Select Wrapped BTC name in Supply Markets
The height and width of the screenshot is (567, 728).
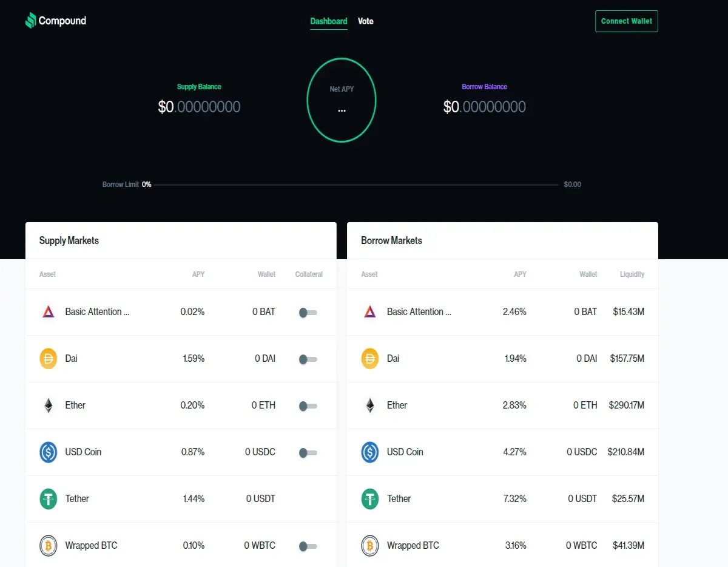tap(91, 545)
